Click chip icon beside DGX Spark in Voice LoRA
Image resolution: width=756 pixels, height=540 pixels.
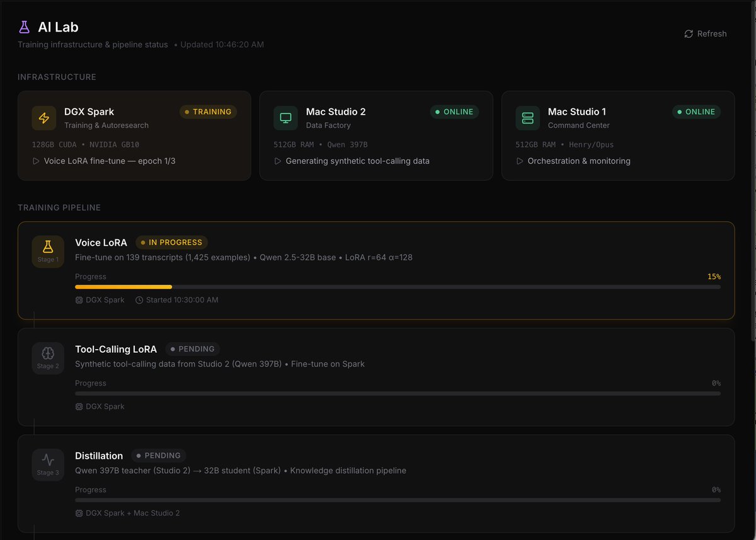[x=79, y=300]
